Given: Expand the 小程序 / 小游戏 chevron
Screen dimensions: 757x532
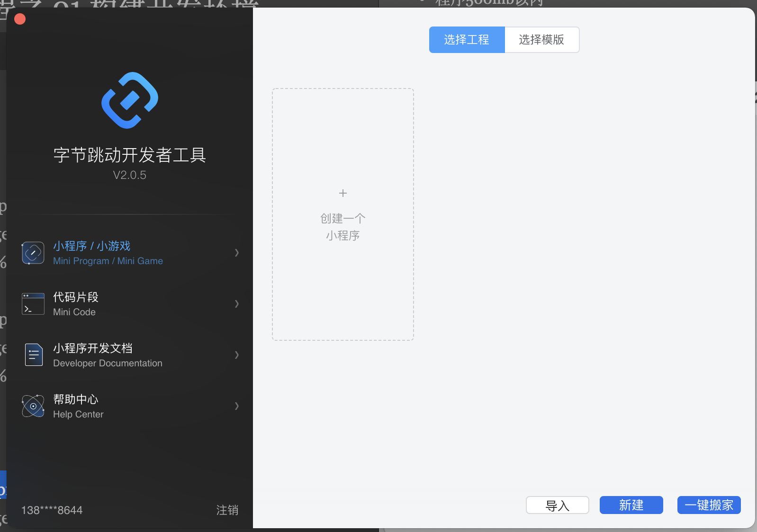Looking at the screenshot, I should [236, 253].
